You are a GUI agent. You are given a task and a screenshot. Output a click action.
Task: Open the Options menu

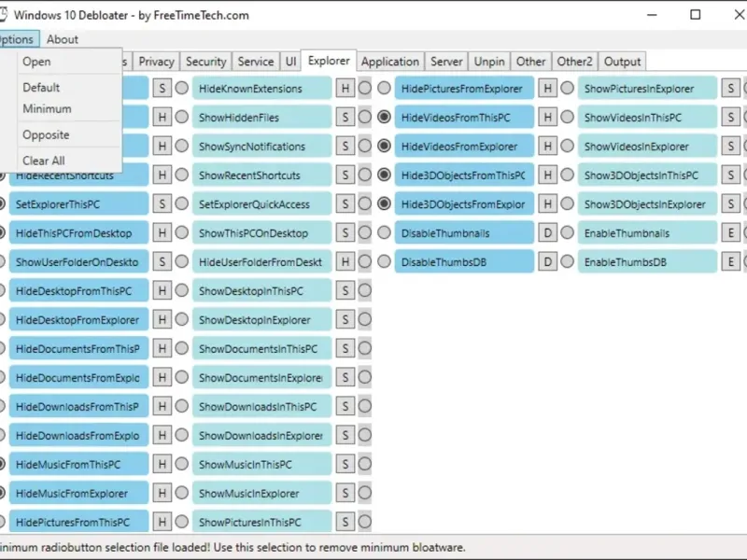click(x=18, y=39)
